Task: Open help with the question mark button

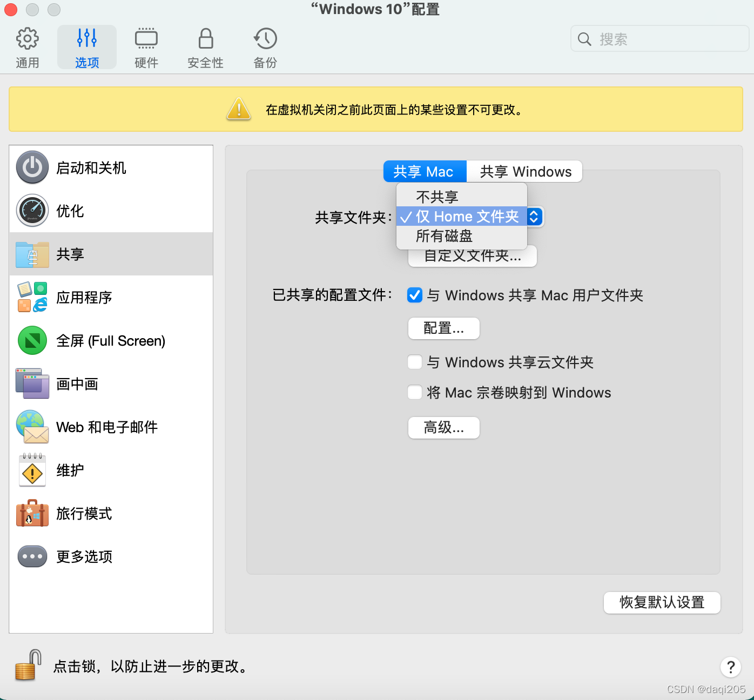Action: tap(731, 667)
